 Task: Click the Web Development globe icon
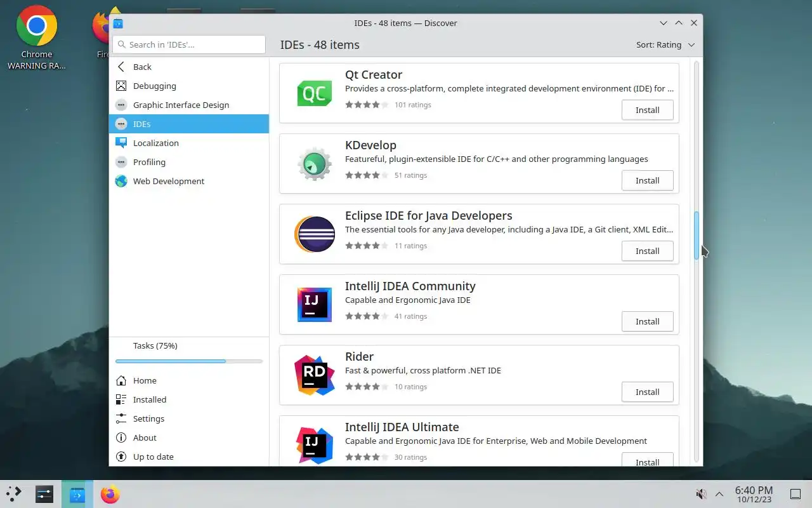[x=121, y=181]
